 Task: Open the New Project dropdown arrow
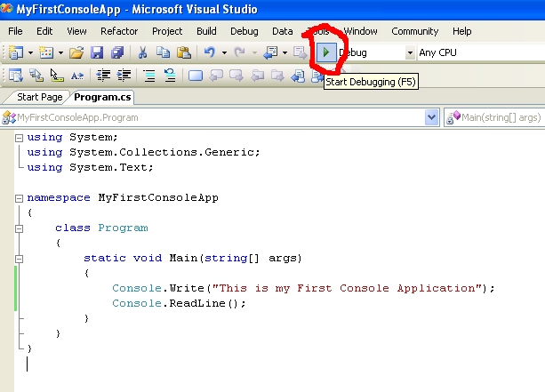(x=30, y=52)
